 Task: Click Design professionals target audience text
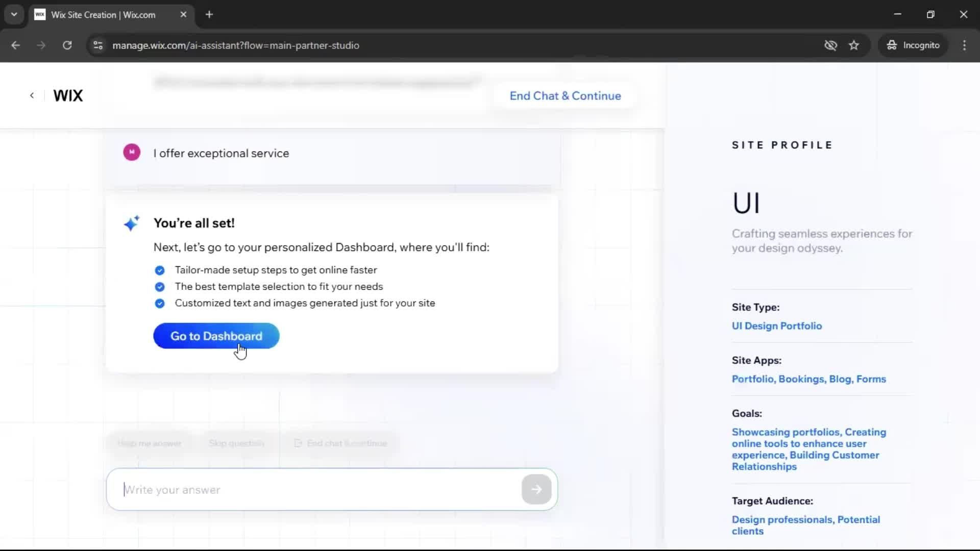[x=805, y=525]
